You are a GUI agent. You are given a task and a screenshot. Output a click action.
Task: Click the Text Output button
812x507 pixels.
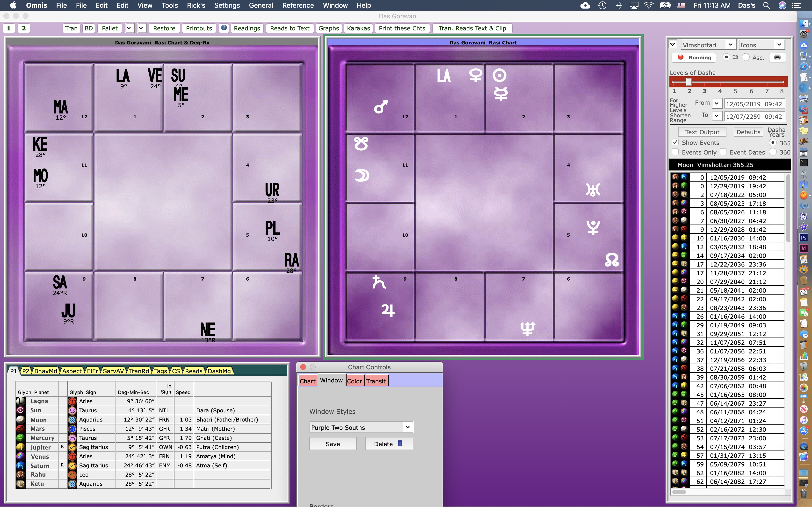(x=702, y=132)
